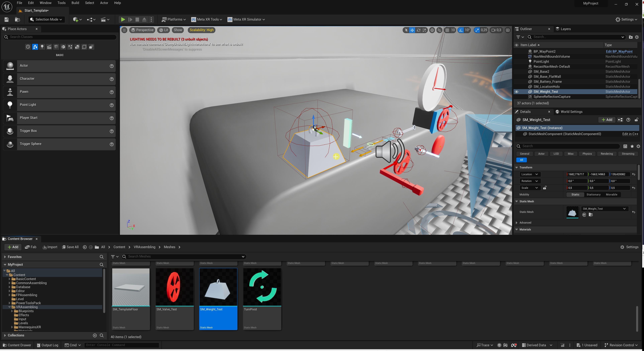644x351 pixels.
Task: Browse to static mesh in Content Browser
Action: pyautogui.click(x=590, y=215)
